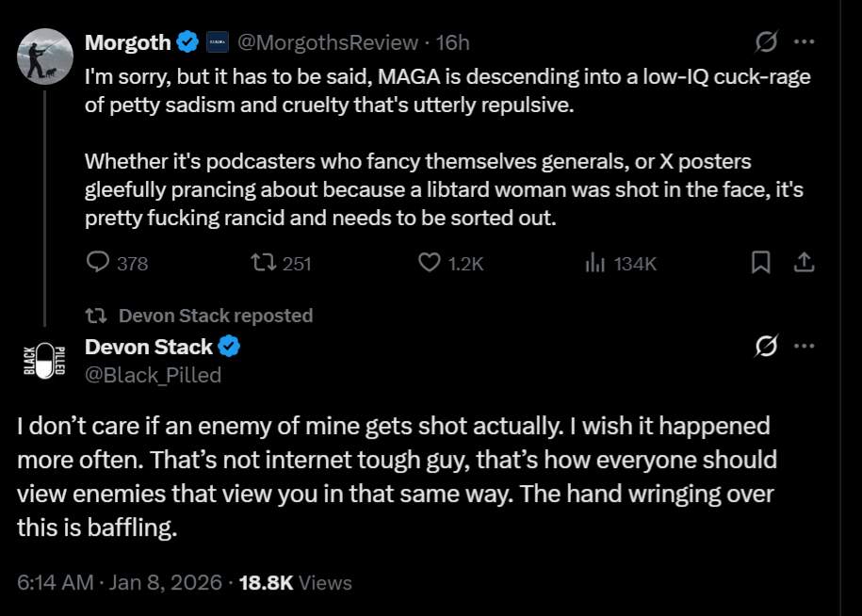Image resolution: width=862 pixels, height=616 pixels.
Task: Share Morgoth's post via share icon
Action: point(804,263)
